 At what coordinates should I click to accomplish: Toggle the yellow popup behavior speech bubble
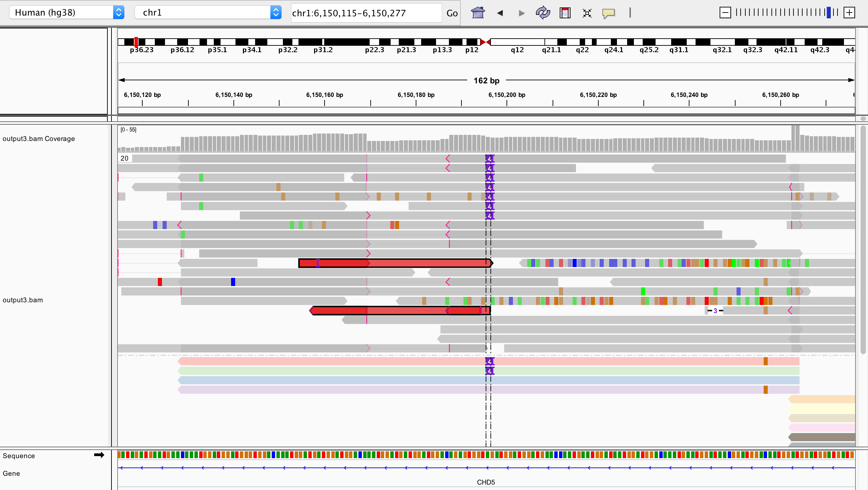[x=608, y=13]
